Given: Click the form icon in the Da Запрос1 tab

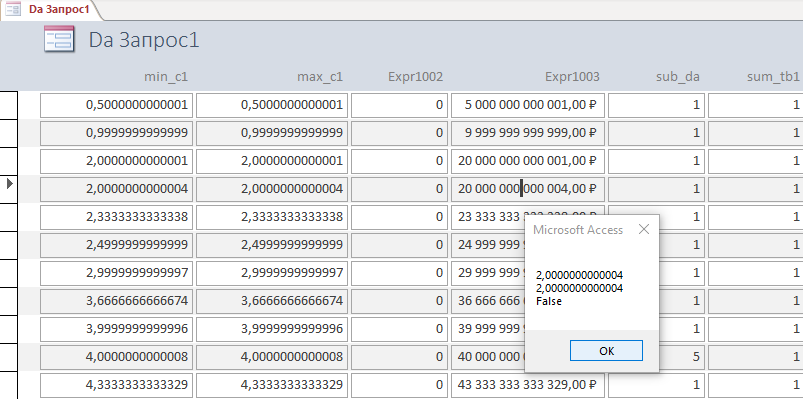Looking at the screenshot, I should 13,9.
